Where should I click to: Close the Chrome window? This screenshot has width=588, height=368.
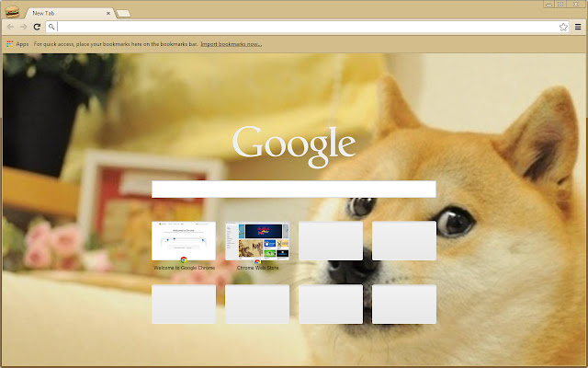(x=576, y=4)
